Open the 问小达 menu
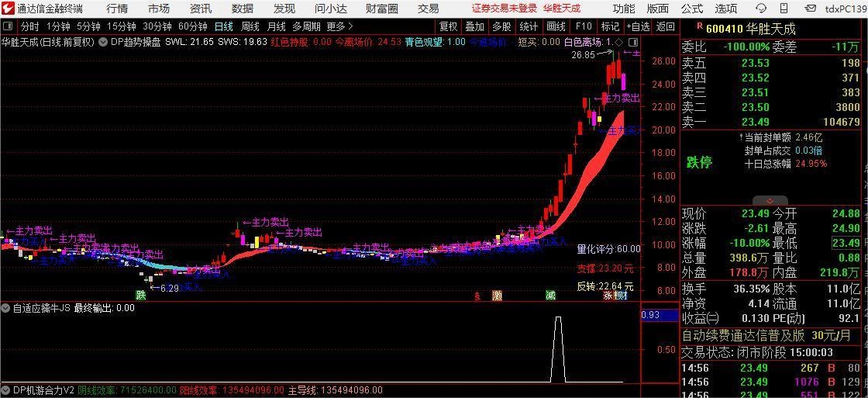The image size is (868, 398). tap(331, 9)
